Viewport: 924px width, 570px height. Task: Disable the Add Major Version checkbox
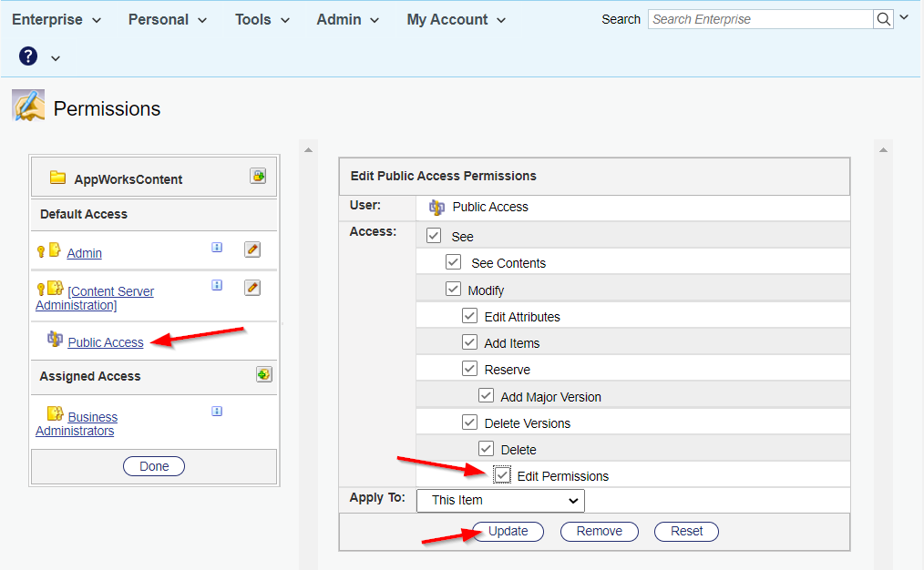486,396
